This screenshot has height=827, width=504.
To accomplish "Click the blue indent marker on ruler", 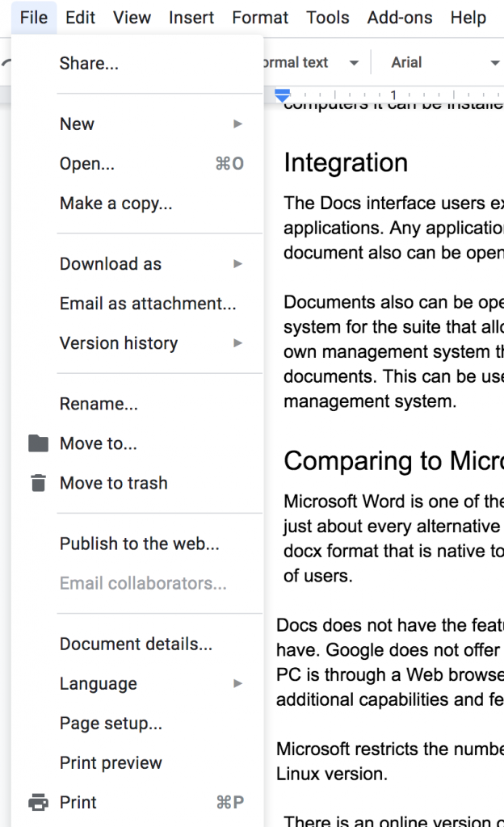I will [283, 95].
